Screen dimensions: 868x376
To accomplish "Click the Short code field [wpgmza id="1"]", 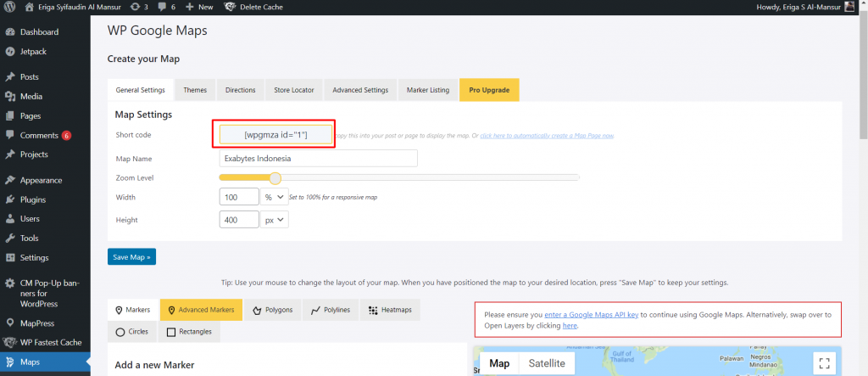I will coord(275,135).
